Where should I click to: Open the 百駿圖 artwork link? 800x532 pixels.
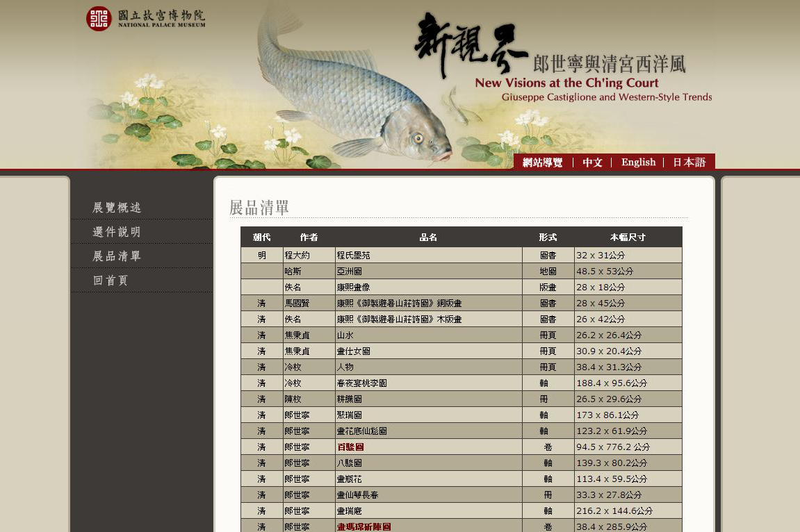click(x=350, y=447)
